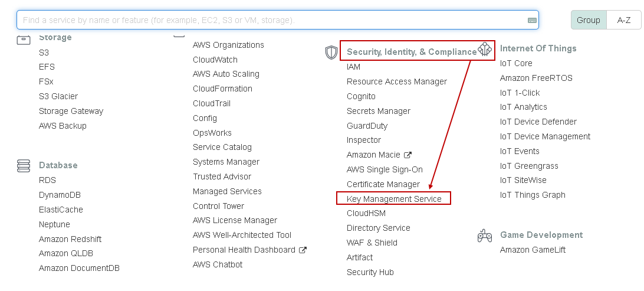Switch to A-Z view
The image size is (644, 291).
tap(624, 20)
